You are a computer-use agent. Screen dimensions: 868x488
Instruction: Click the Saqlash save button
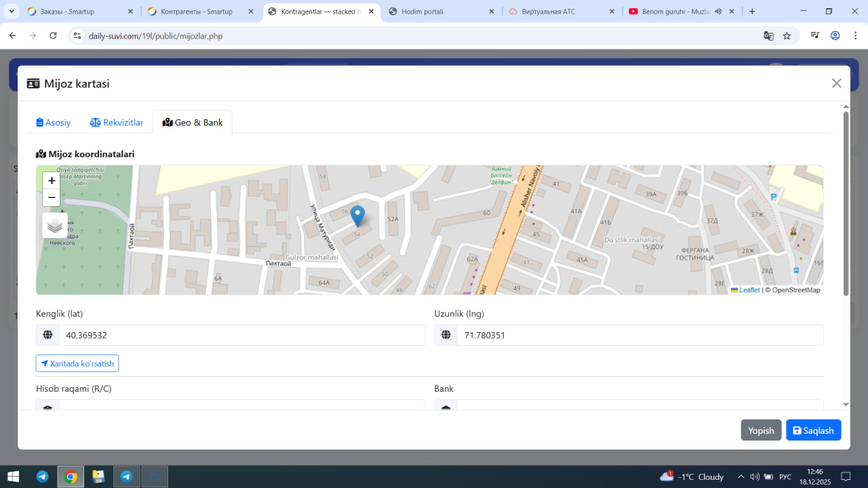pyautogui.click(x=813, y=430)
